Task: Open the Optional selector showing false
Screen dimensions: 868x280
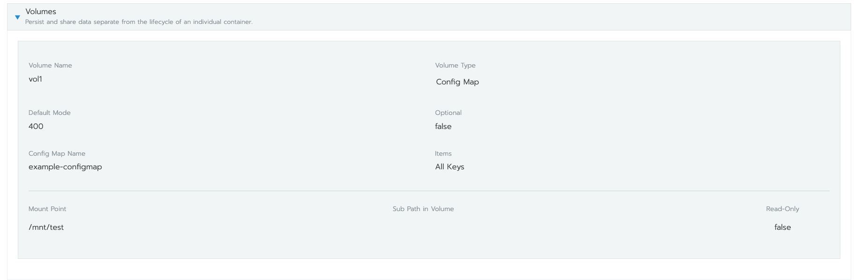Action: (x=443, y=126)
